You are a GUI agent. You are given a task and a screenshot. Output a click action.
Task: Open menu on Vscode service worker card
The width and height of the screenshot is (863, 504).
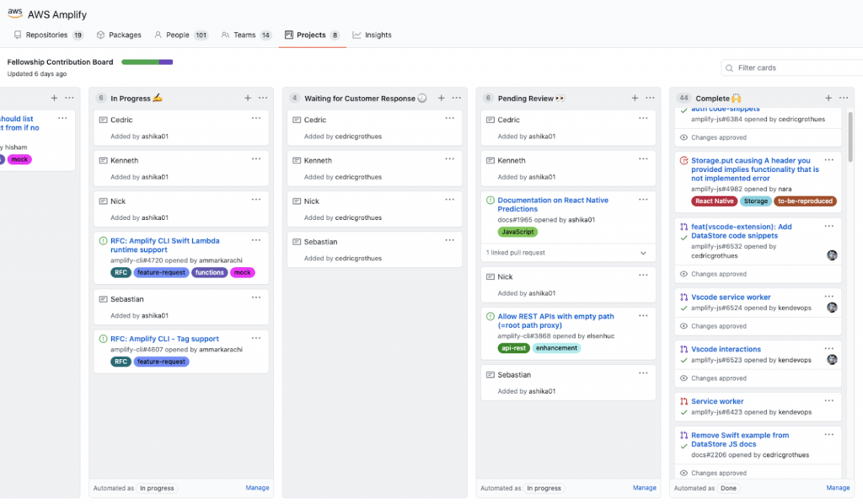coord(829,297)
